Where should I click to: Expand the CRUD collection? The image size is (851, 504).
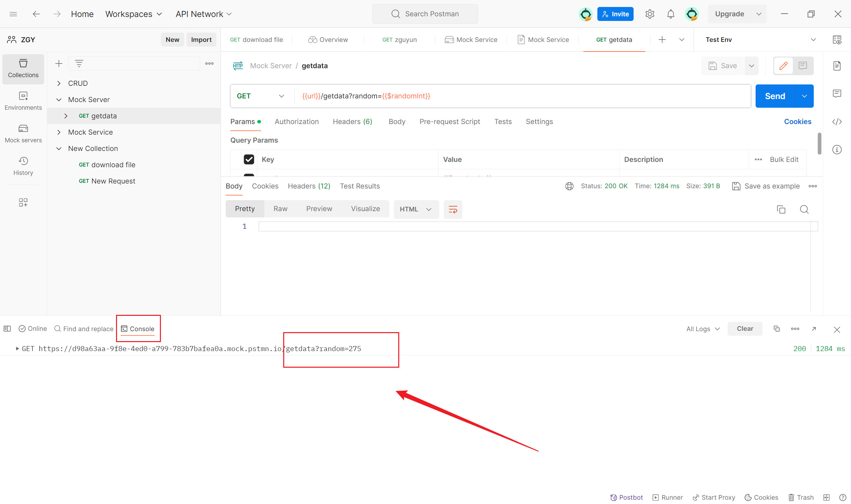(x=59, y=83)
